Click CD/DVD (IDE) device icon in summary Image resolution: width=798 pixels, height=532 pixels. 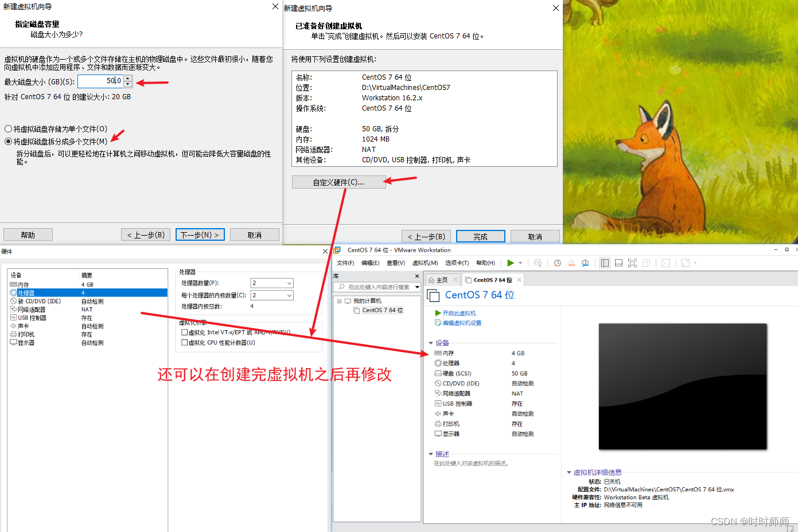[438, 384]
